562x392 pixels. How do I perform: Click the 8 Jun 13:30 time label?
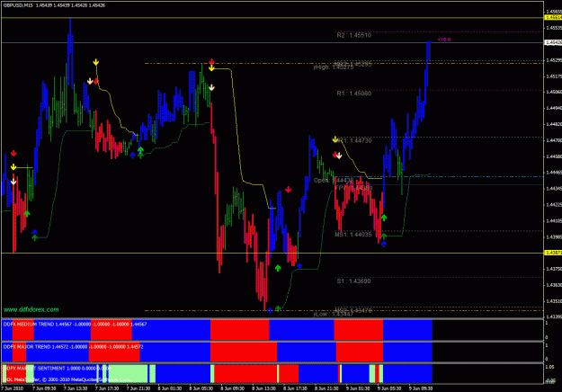[x=264, y=388]
